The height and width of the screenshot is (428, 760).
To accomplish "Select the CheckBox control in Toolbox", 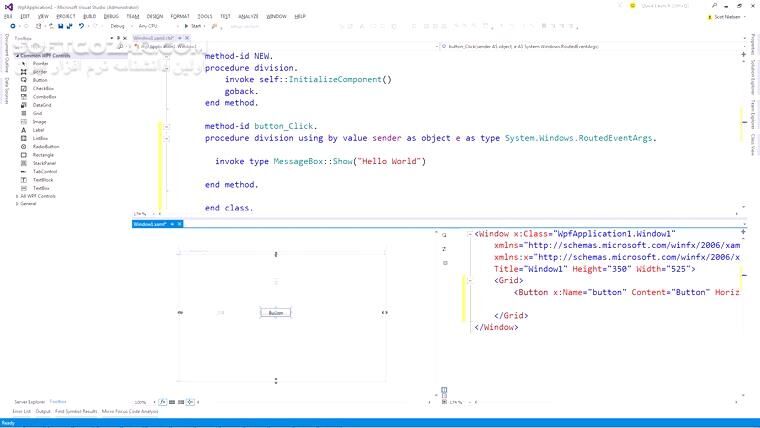I will [x=43, y=88].
